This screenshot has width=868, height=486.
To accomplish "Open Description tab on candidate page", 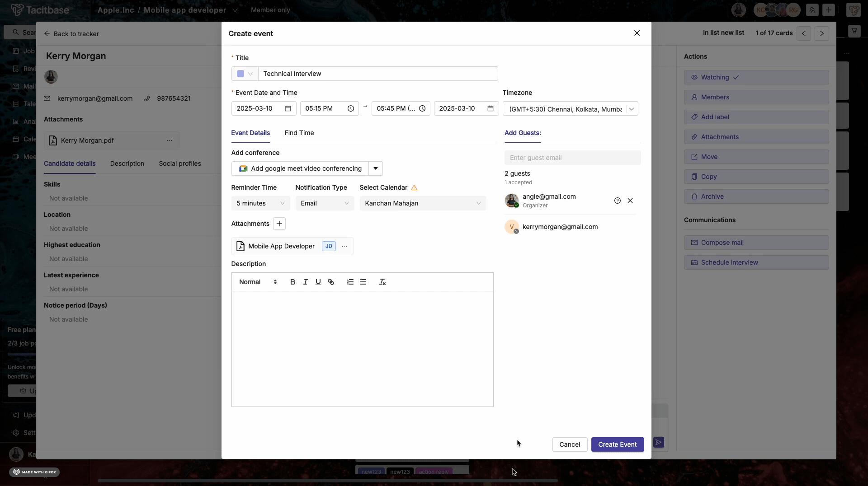I will click(127, 164).
